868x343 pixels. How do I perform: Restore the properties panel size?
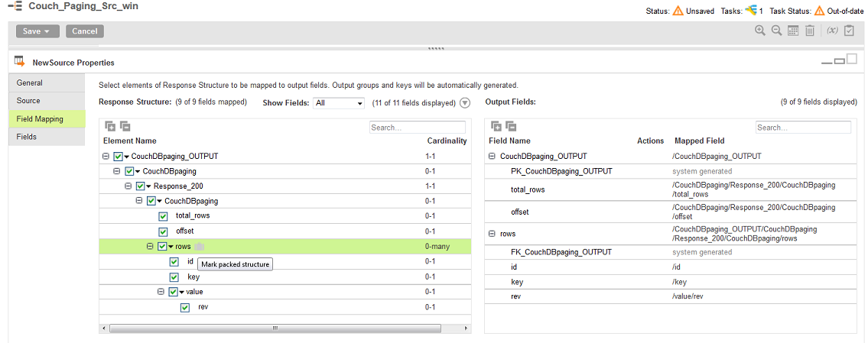point(839,61)
